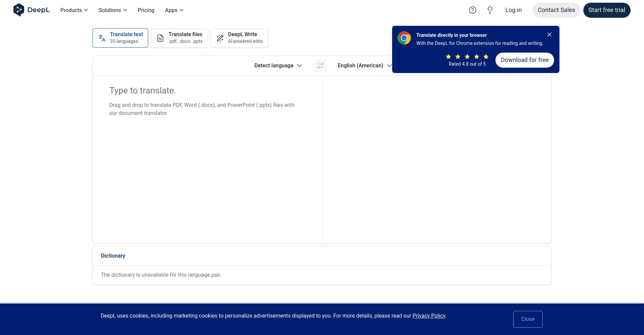This screenshot has width=644, height=335.
Task: Click the Type to translate input area
Action: pyautogui.click(x=207, y=159)
